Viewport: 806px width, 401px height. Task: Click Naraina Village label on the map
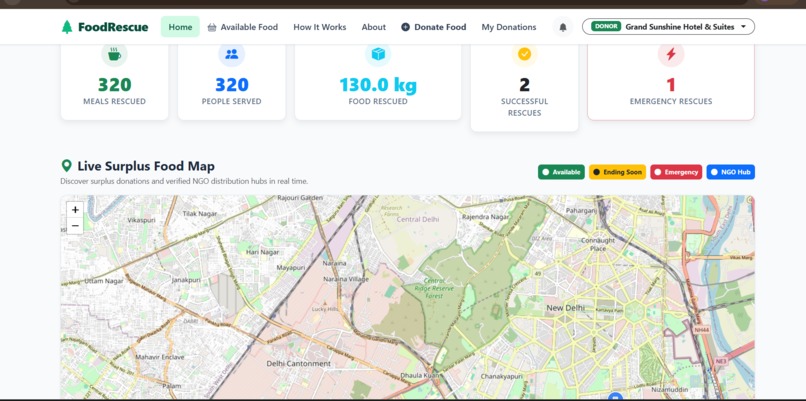(x=346, y=279)
